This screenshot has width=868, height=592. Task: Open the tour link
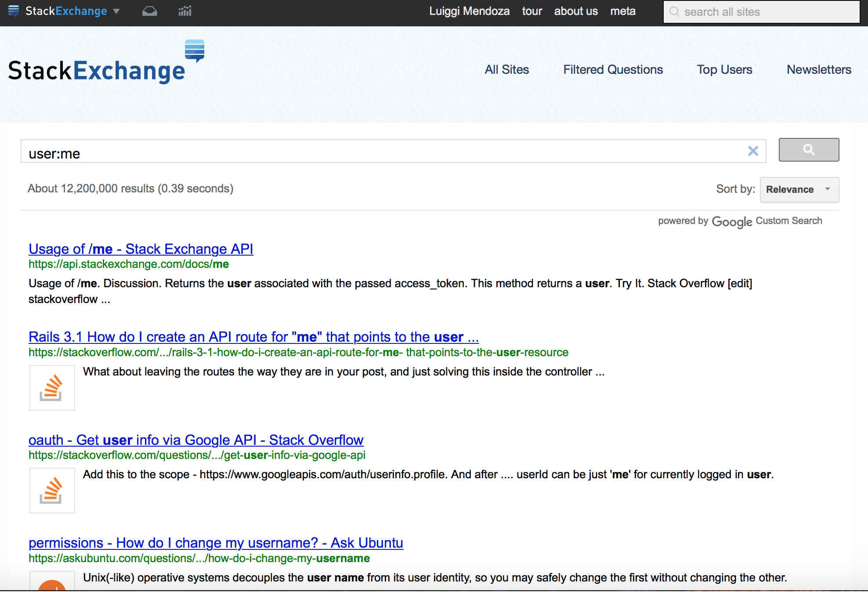532,11
